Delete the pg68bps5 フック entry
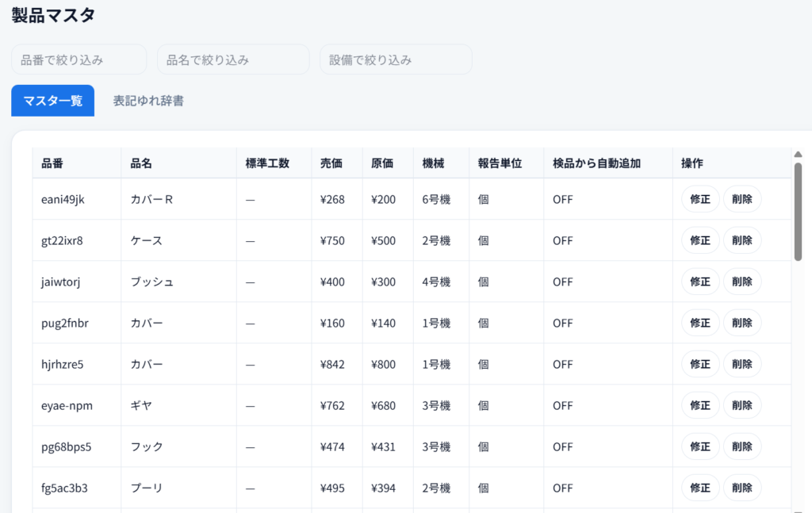 (741, 446)
